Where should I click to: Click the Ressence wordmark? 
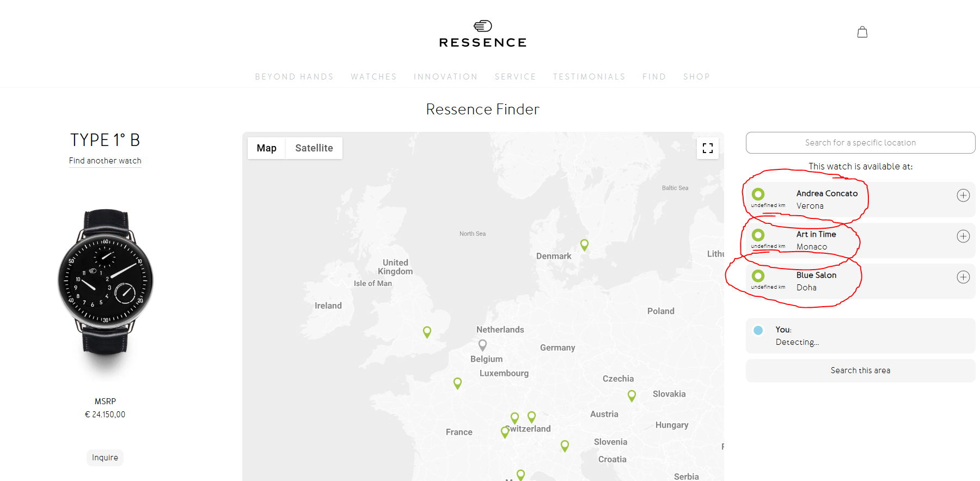pos(483,42)
